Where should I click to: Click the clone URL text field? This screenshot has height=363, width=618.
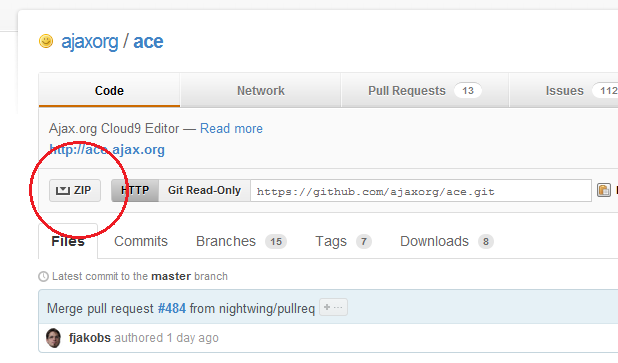[421, 191]
